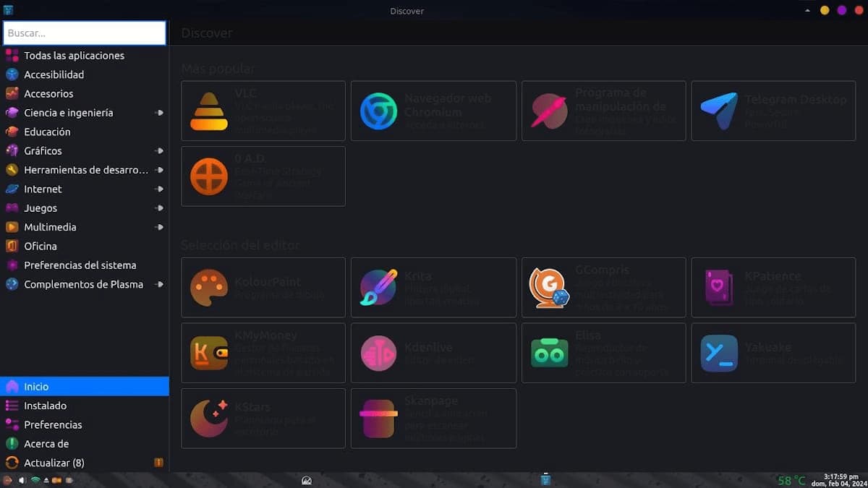The image size is (868, 488).
Task: Expand the Complementos de Plasma arrow
Action: (159, 284)
